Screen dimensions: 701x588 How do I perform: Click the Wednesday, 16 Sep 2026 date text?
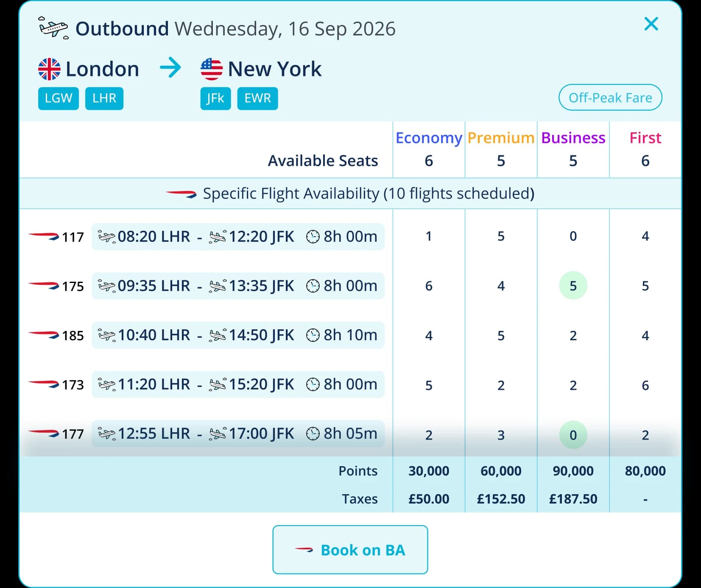point(285,29)
